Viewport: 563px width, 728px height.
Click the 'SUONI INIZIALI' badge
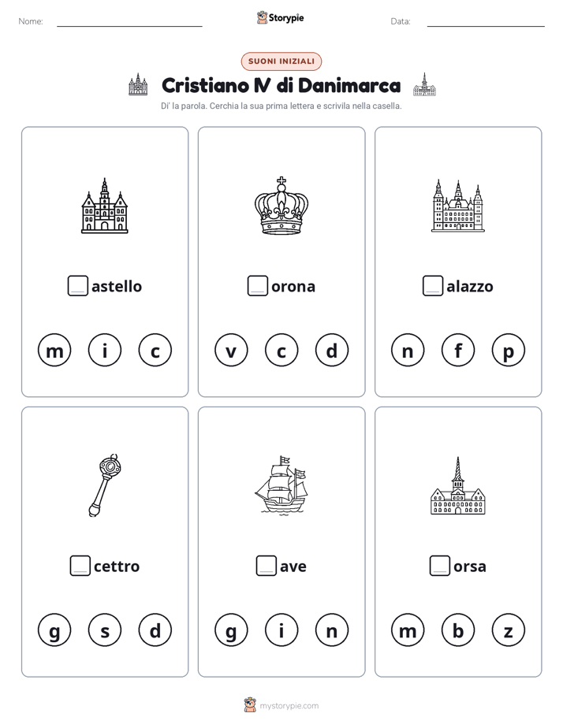[281, 61]
